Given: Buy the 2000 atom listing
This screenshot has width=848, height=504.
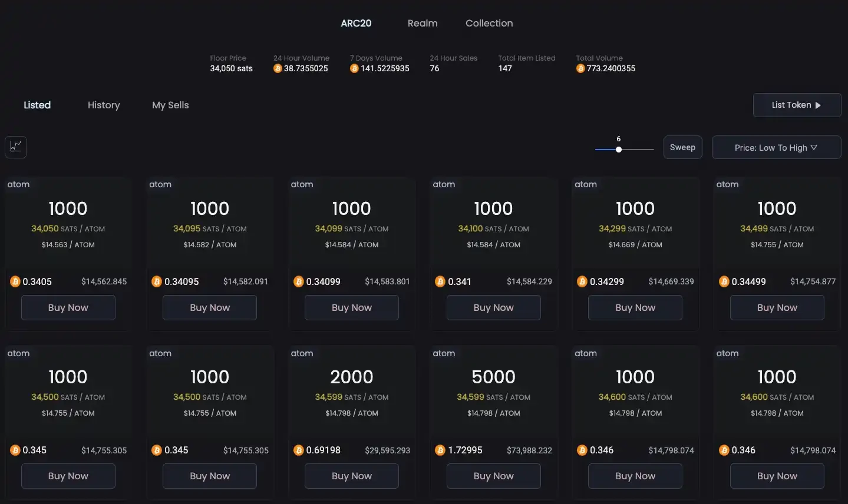Looking at the screenshot, I should click(351, 476).
